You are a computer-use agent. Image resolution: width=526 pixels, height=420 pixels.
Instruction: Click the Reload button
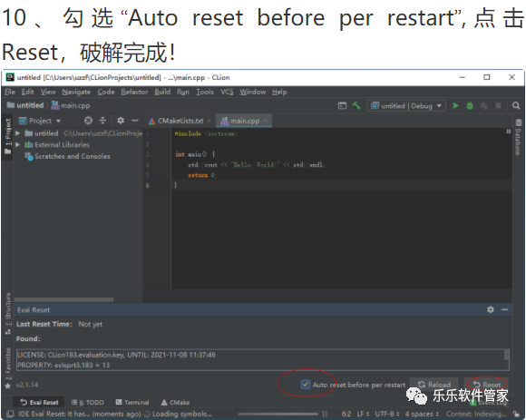pos(433,385)
